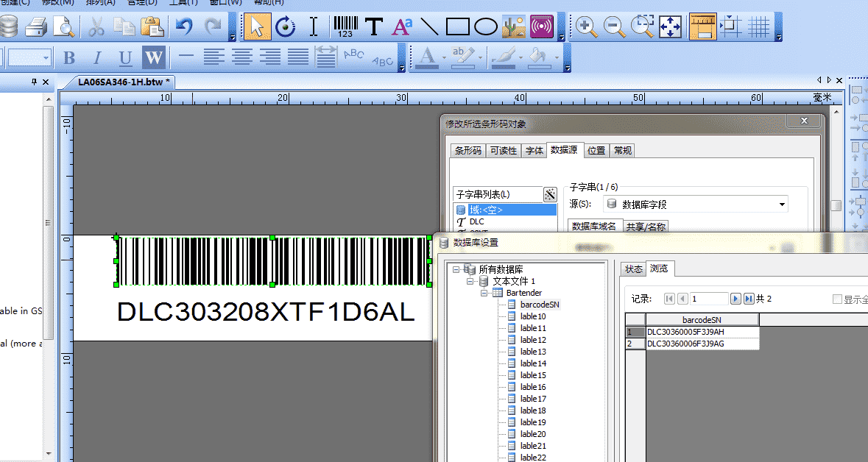Screen dimensions: 868x462
Task: Align text left
Action: click(x=214, y=57)
